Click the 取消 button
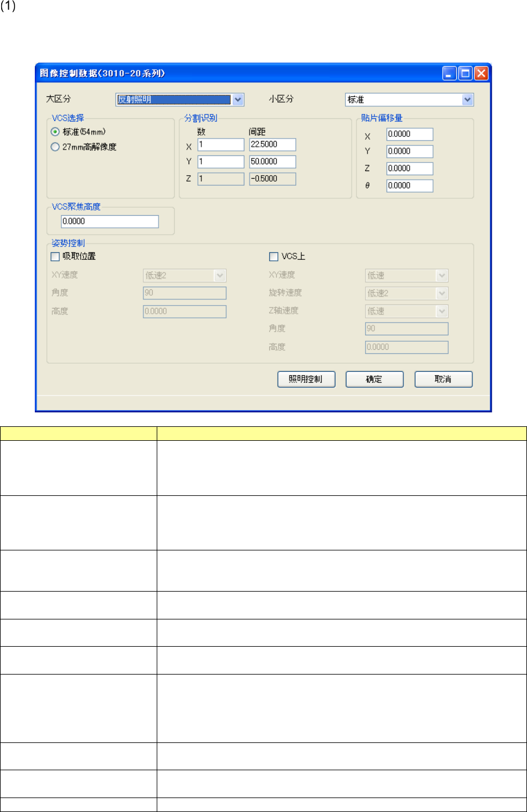Image resolution: width=527 pixels, height=812 pixels. coord(443,379)
